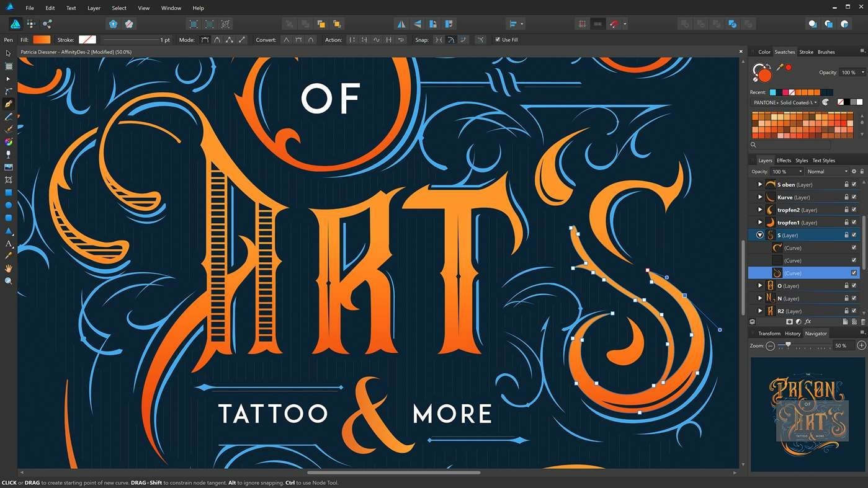This screenshot has width=868, height=488.
Task: Switch to the Transform tab
Action: (769, 334)
